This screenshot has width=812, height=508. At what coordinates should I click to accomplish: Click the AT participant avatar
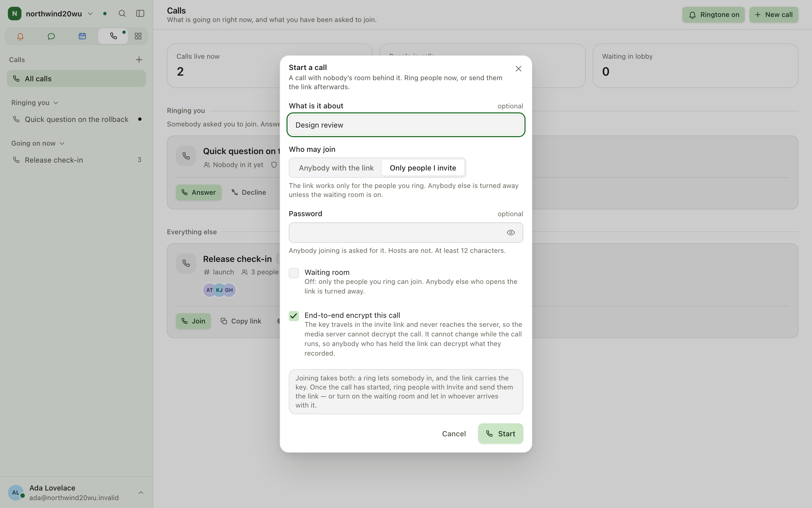pyautogui.click(x=209, y=290)
